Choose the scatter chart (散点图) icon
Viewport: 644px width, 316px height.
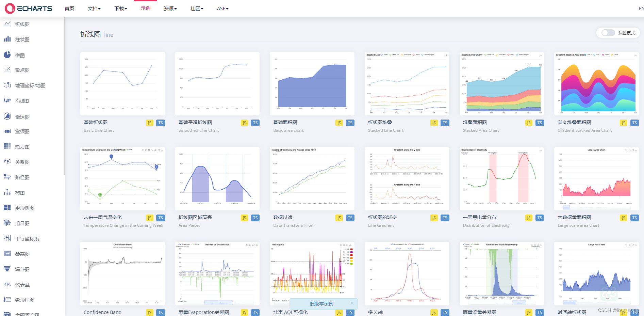coord(7,70)
